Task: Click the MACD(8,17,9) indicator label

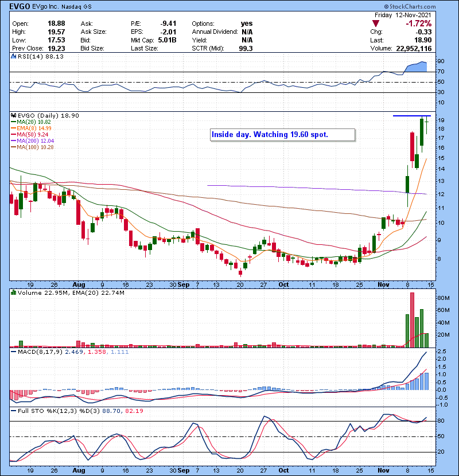Action: click(41, 352)
